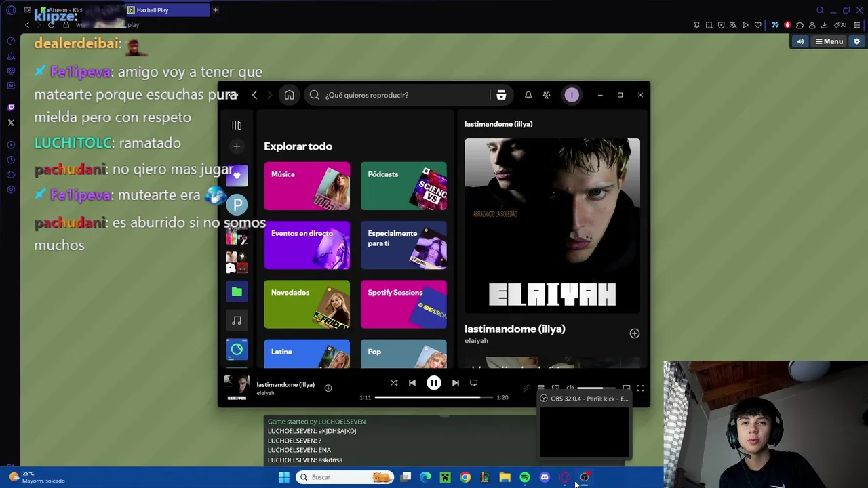Open Discord from Windows taskbar
Image resolution: width=868 pixels, height=488 pixels.
[x=545, y=477]
